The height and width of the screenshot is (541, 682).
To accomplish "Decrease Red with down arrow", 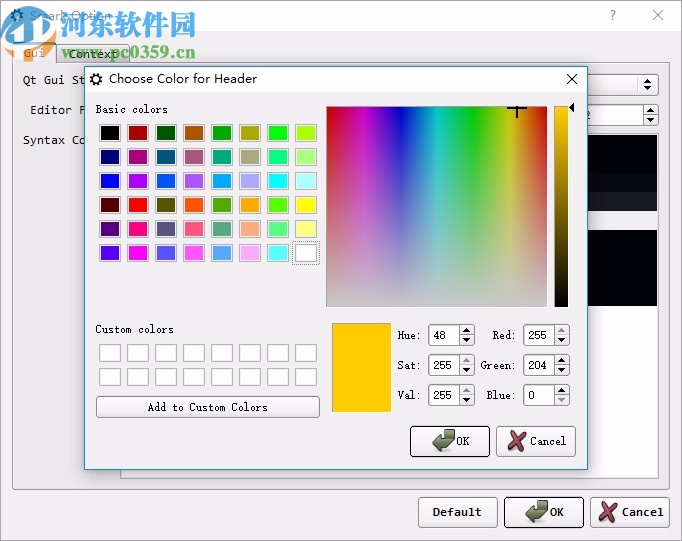I will click(562, 340).
